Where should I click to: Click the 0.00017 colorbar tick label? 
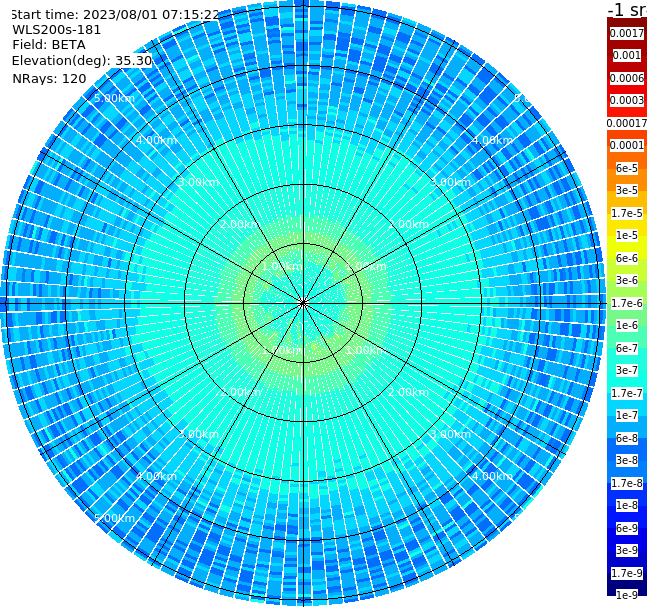(x=627, y=123)
